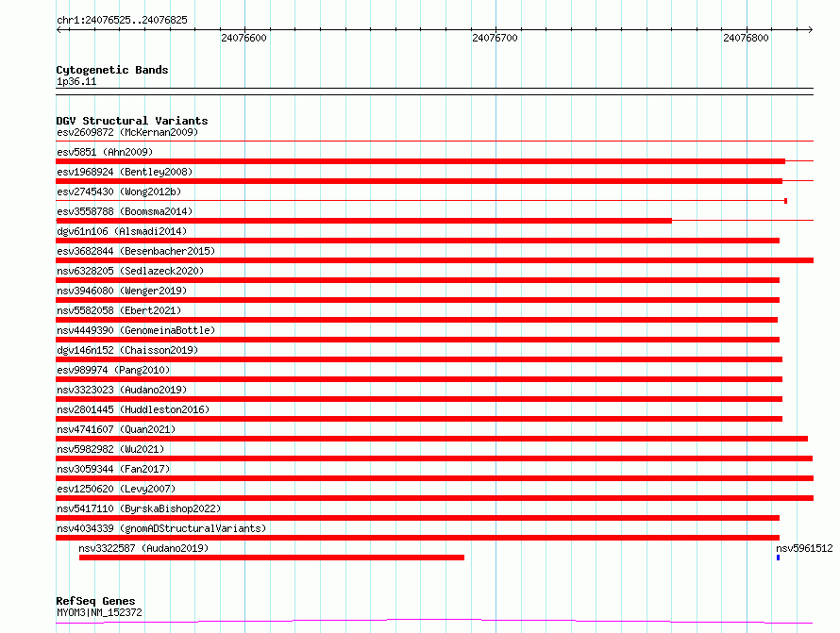Click the red bar of esv3558788 (Boomsma2014)
840x633 pixels.
tap(363, 221)
